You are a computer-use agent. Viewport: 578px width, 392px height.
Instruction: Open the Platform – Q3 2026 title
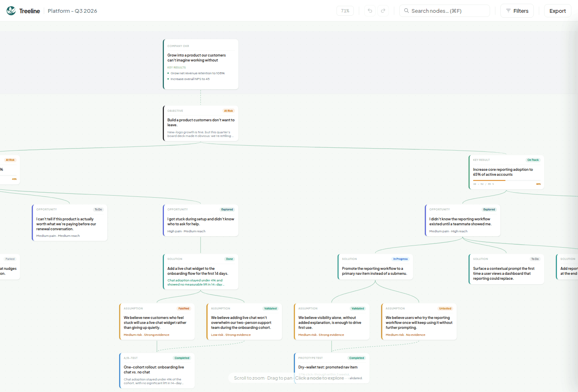[x=72, y=11]
